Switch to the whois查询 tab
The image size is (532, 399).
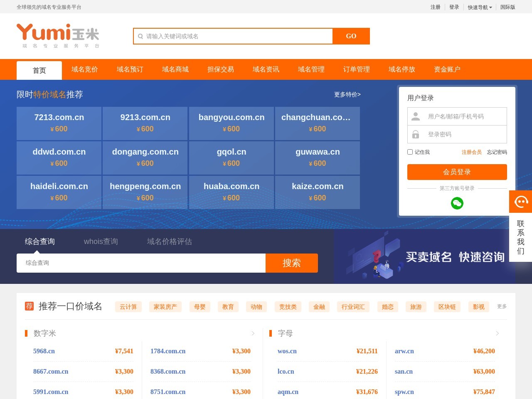(101, 241)
